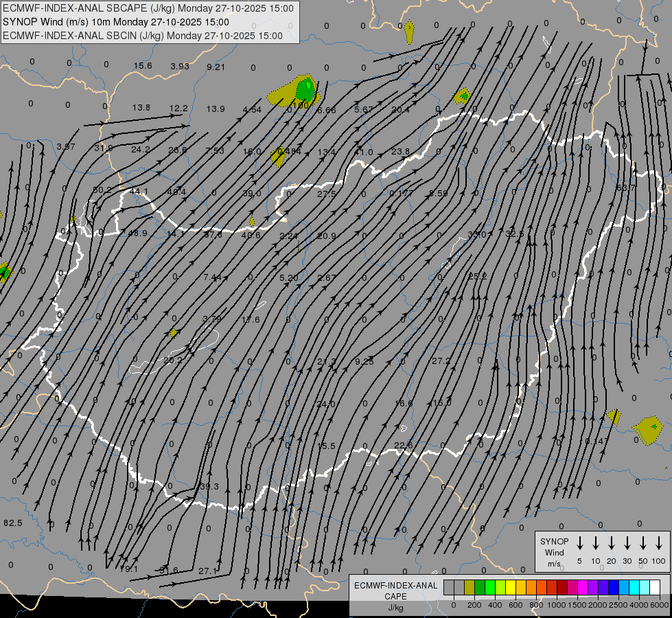Click the ECMWF-INDEX-ANAL SBCAPE title line
Viewport: 672px width, 618px height.
click(x=148, y=8)
